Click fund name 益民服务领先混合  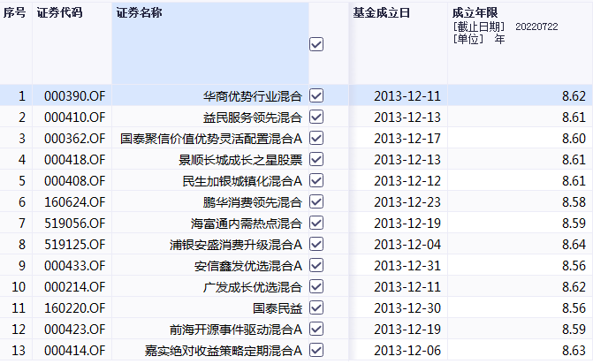(253, 118)
